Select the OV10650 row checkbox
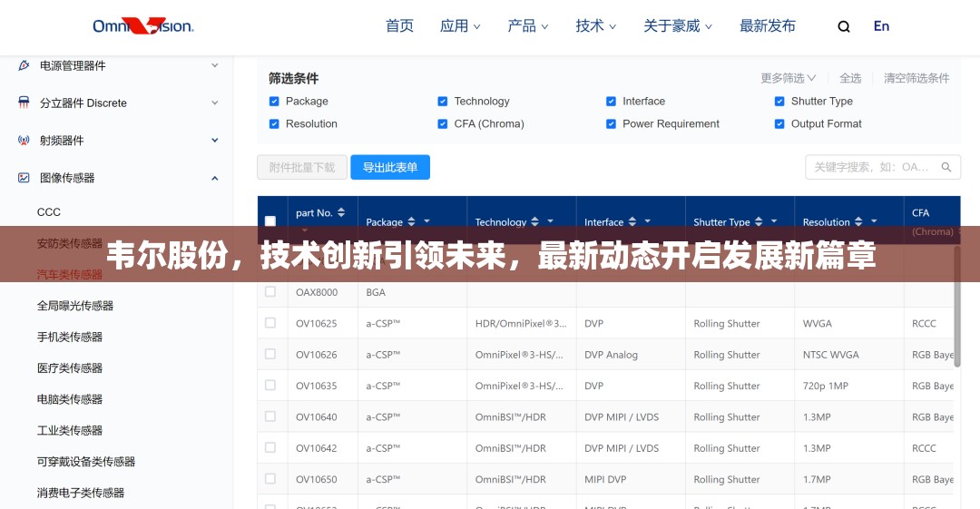980x509 pixels. [x=270, y=479]
